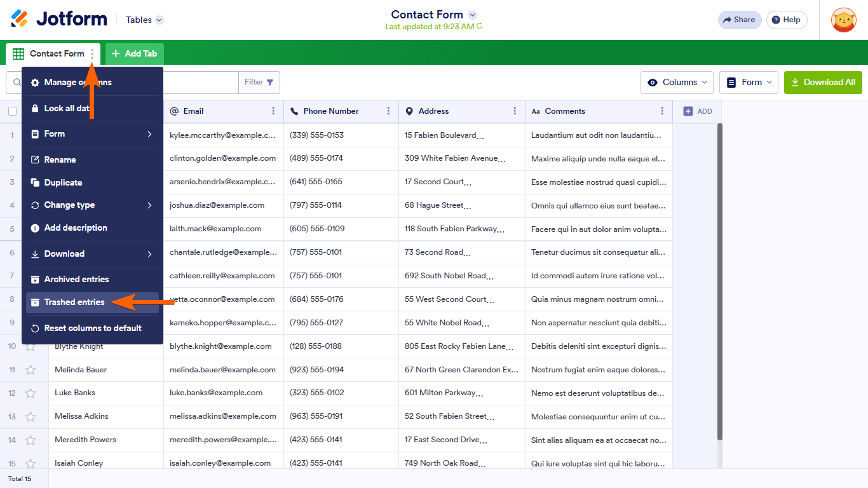This screenshot has height=488, width=868.
Task: Click the Add Tab button
Action: pyautogui.click(x=134, y=53)
